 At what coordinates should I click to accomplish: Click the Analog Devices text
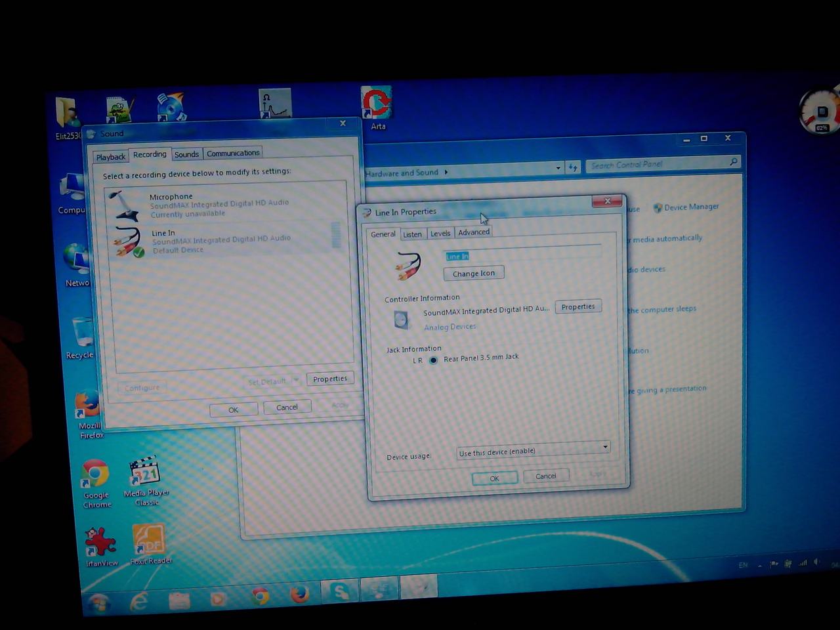pyautogui.click(x=450, y=327)
